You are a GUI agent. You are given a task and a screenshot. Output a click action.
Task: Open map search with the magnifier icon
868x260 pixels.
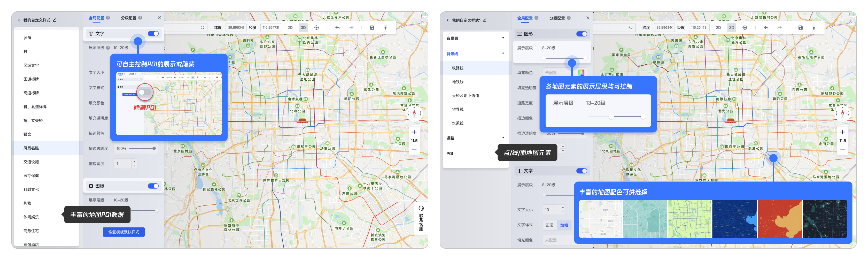[203, 27]
